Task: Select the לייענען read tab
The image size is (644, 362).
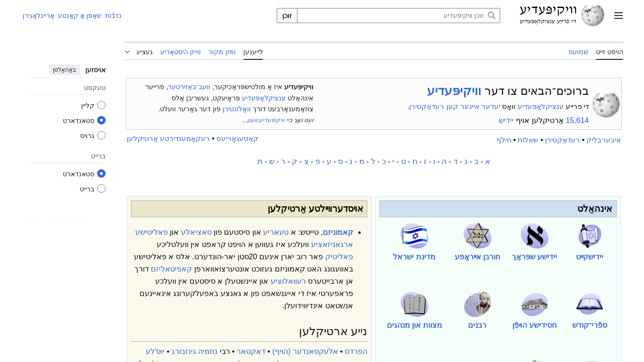Action: [253, 52]
